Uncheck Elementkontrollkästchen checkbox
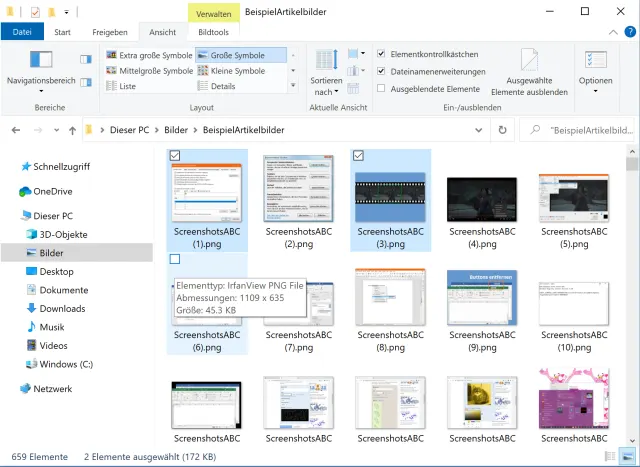This screenshot has width=640, height=467. (x=381, y=55)
